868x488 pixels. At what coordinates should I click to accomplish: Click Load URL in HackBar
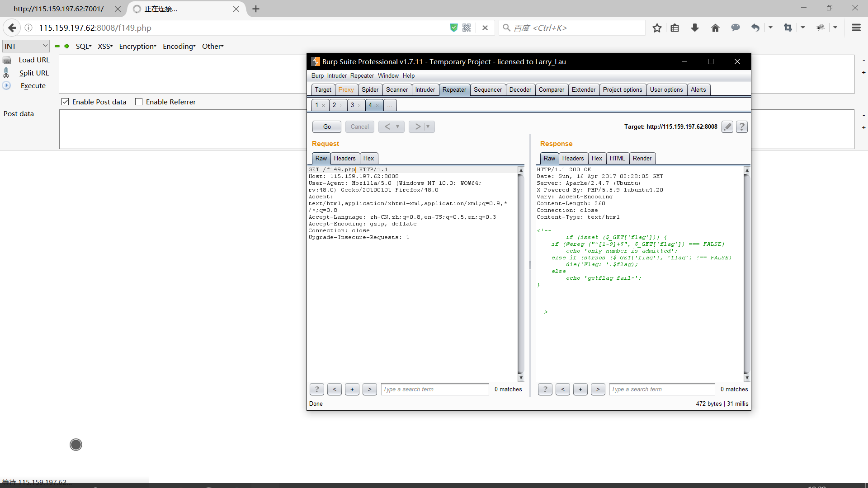(x=34, y=60)
